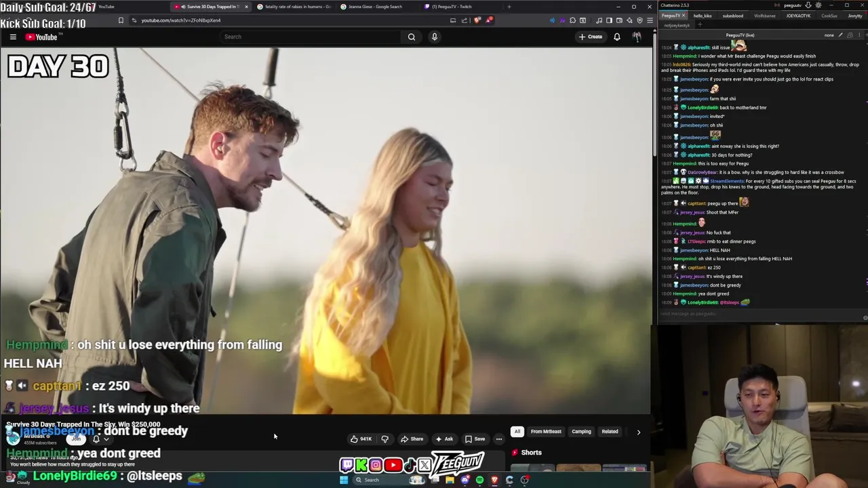
Task: Open the Windows Start button
Action: tap(344, 480)
